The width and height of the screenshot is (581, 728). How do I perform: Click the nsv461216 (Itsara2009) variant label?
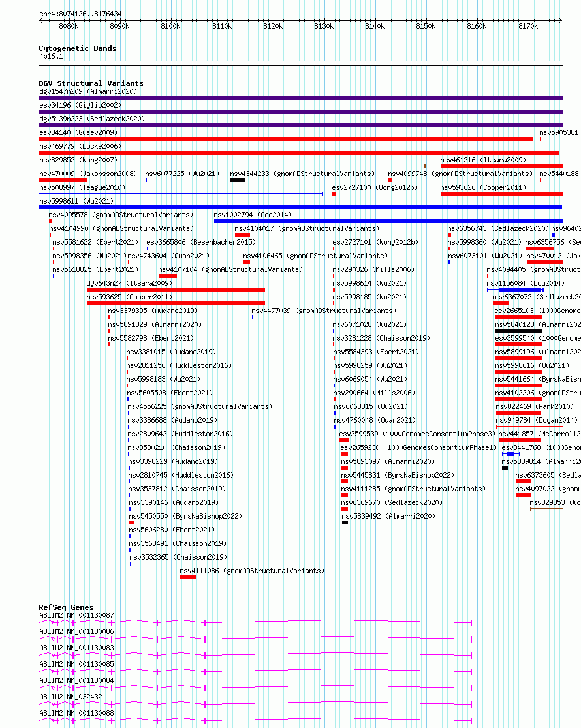point(483,160)
